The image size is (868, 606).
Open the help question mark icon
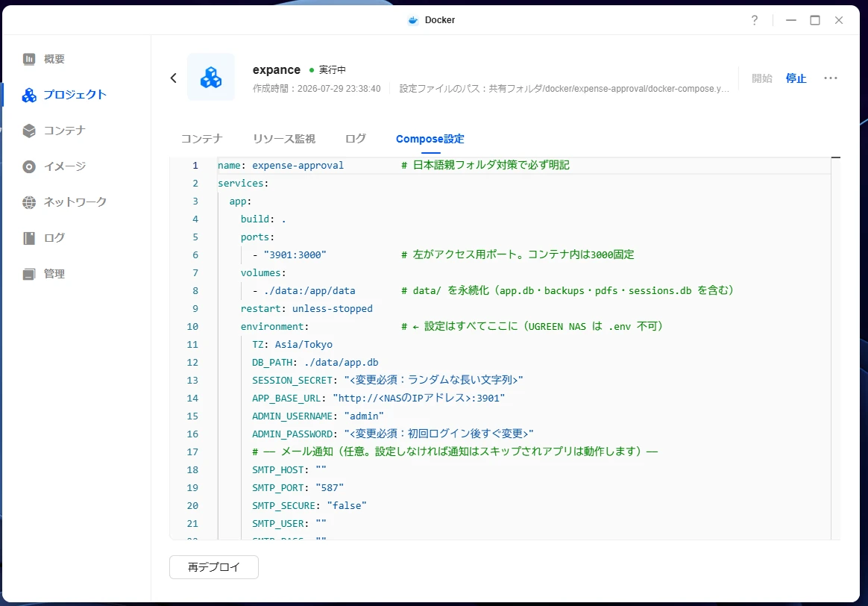pos(754,20)
